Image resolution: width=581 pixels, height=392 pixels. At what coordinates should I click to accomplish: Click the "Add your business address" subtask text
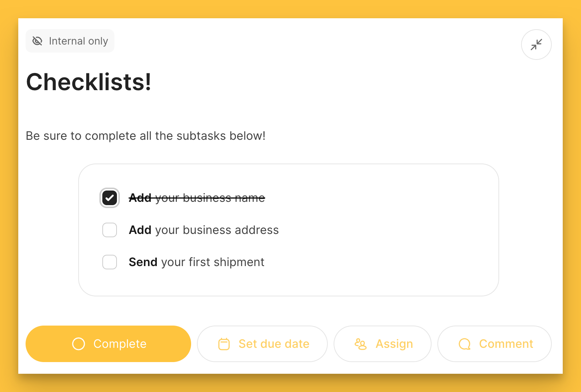204,230
